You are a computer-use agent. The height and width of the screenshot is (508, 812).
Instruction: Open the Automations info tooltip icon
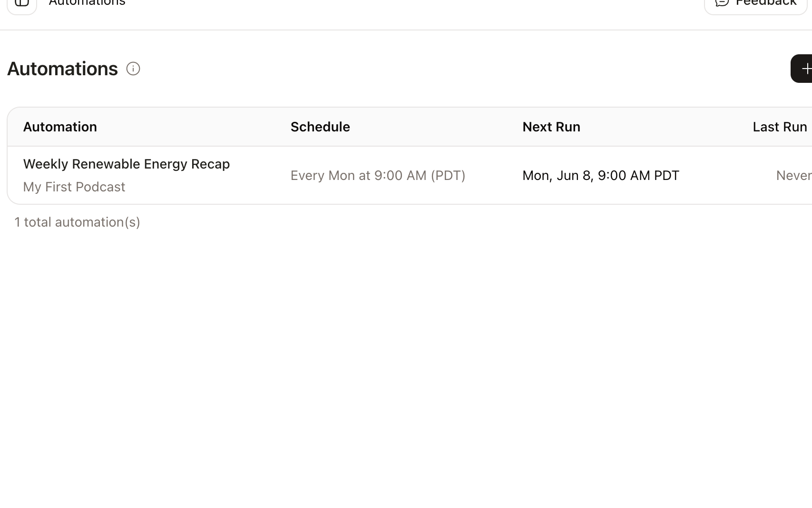click(133, 69)
